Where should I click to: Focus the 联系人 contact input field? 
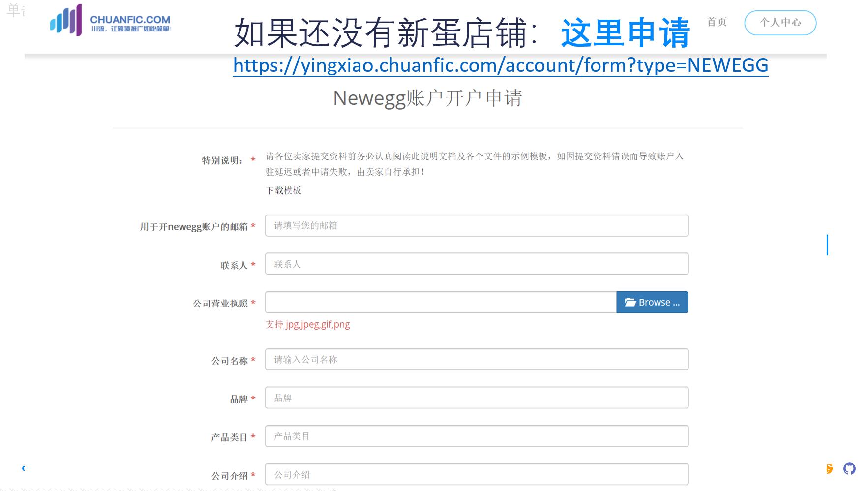coord(477,264)
